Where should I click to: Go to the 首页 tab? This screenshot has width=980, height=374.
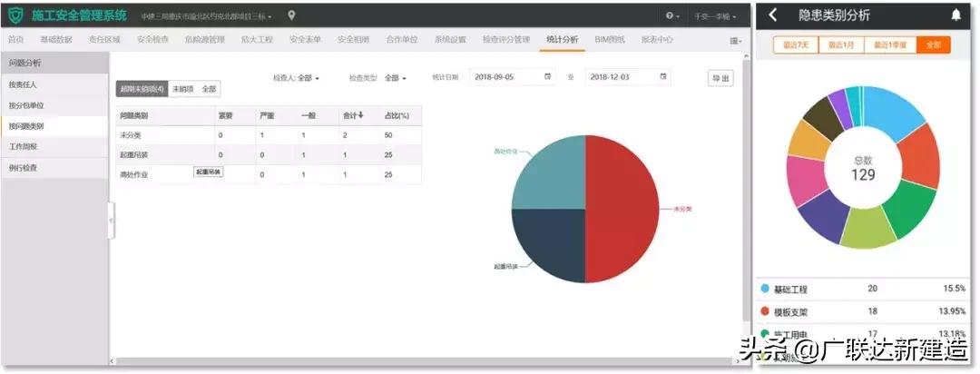coord(15,39)
